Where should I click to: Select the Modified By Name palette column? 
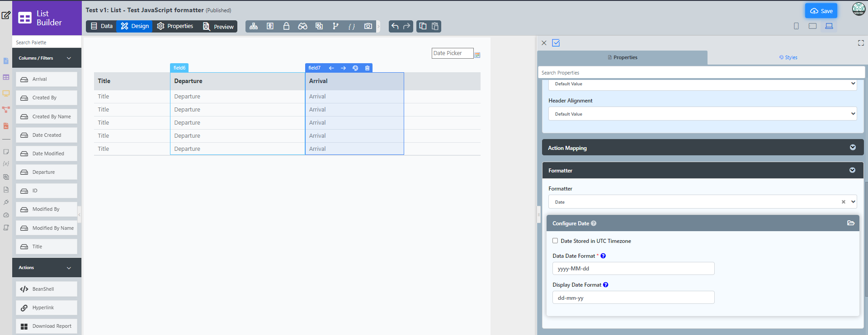click(47, 228)
